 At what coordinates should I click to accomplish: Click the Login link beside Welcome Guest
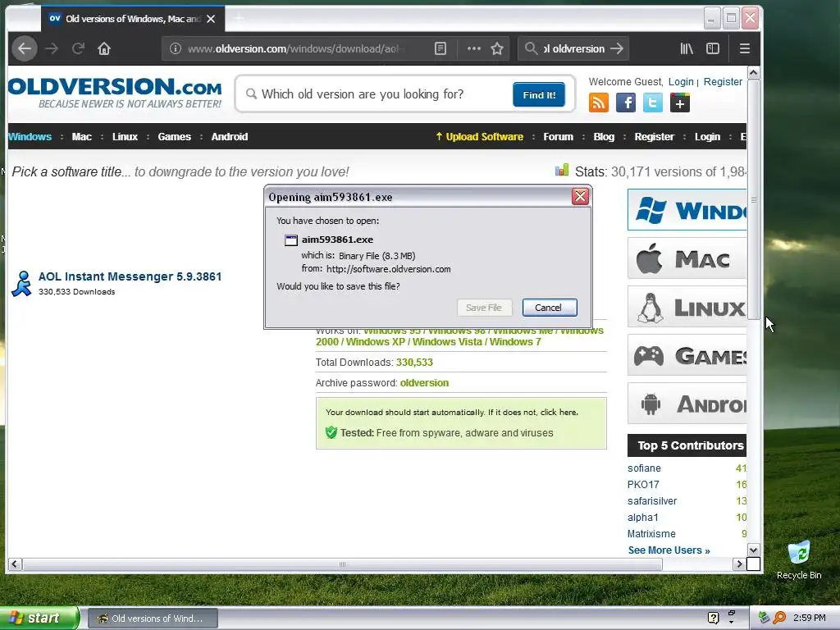click(681, 81)
